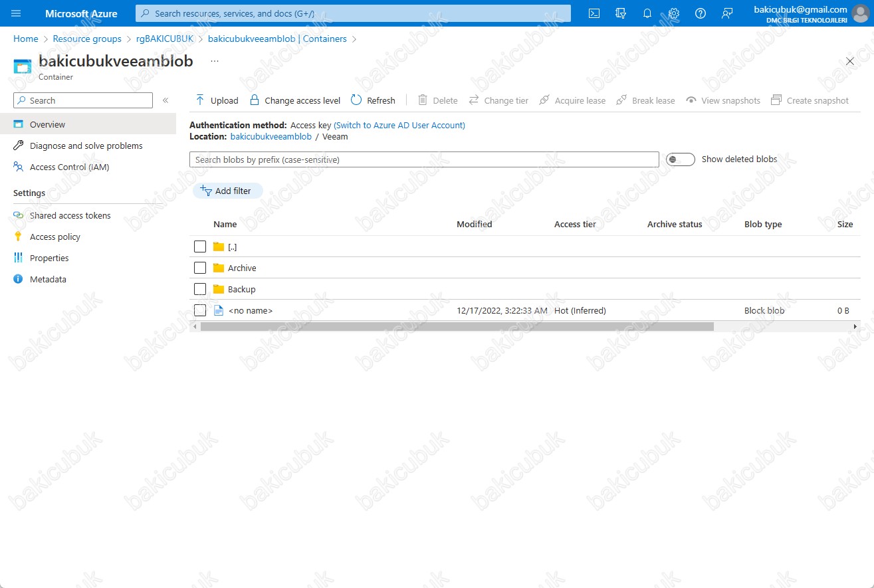Click View snapshots
Viewport: 874px width, 588px height.
point(723,100)
